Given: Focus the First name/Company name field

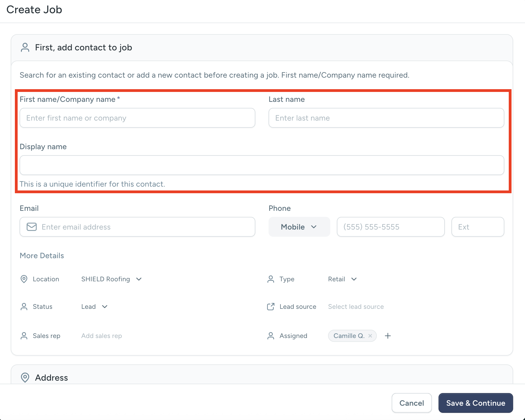Looking at the screenshot, I should pyautogui.click(x=137, y=118).
